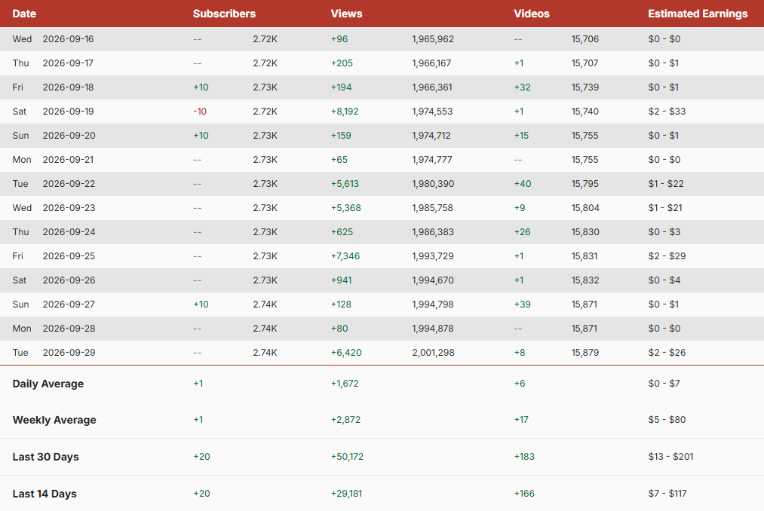Screen dimensions: 764x511
Task: Select the Weekly Average row label
Action: 55,420
